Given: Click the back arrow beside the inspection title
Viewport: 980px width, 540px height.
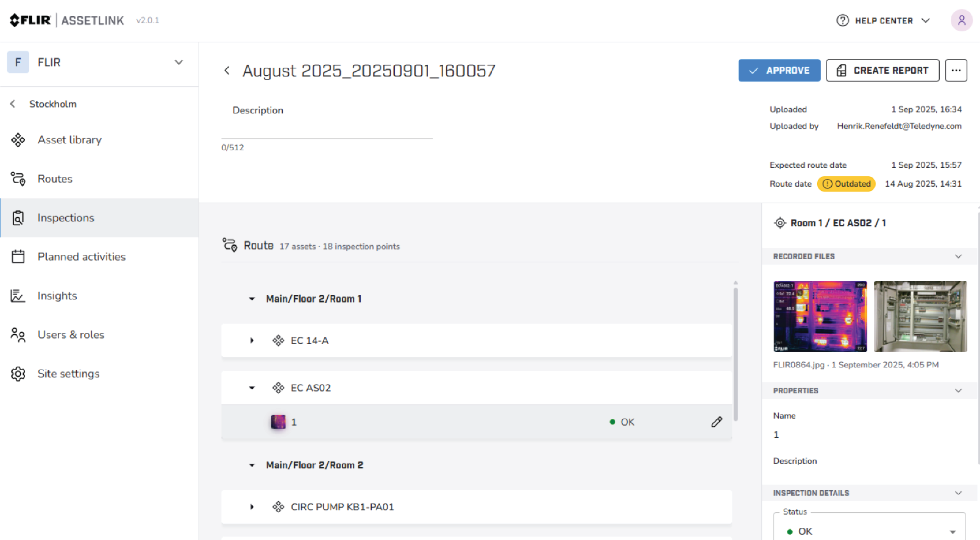Looking at the screenshot, I should (x=227, y=70).
